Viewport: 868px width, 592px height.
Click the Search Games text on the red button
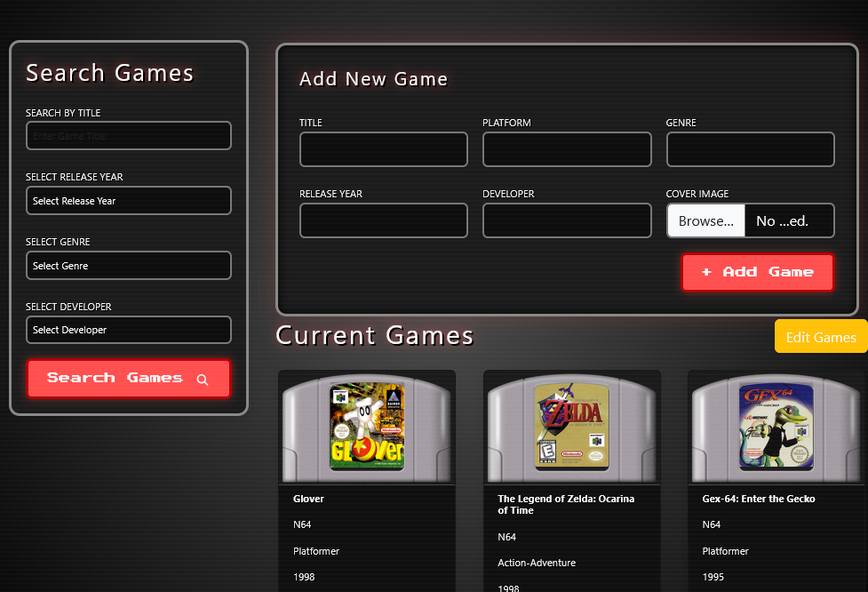coord(115,378)
